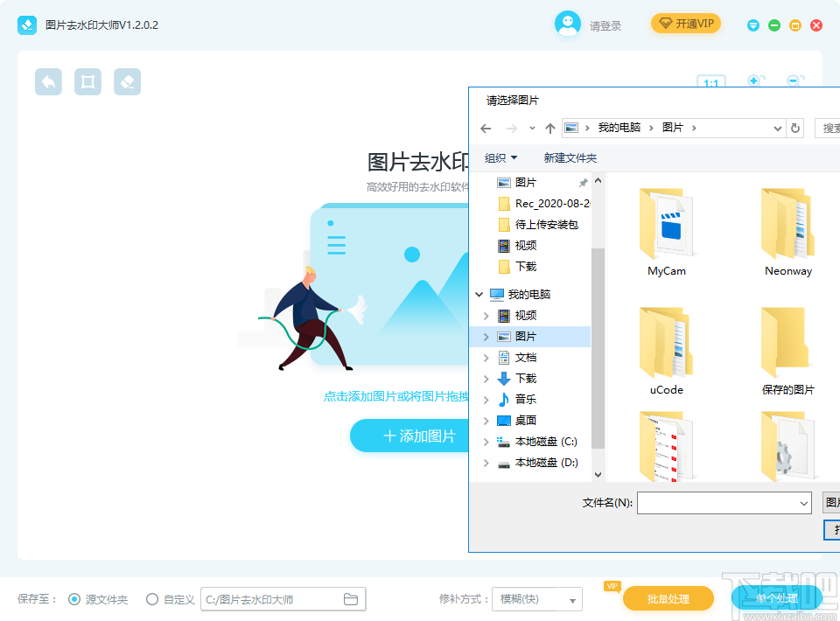Expand 本地磁盘 (C:) in the folder tree

pyautogui.click(x=488, y=442)
